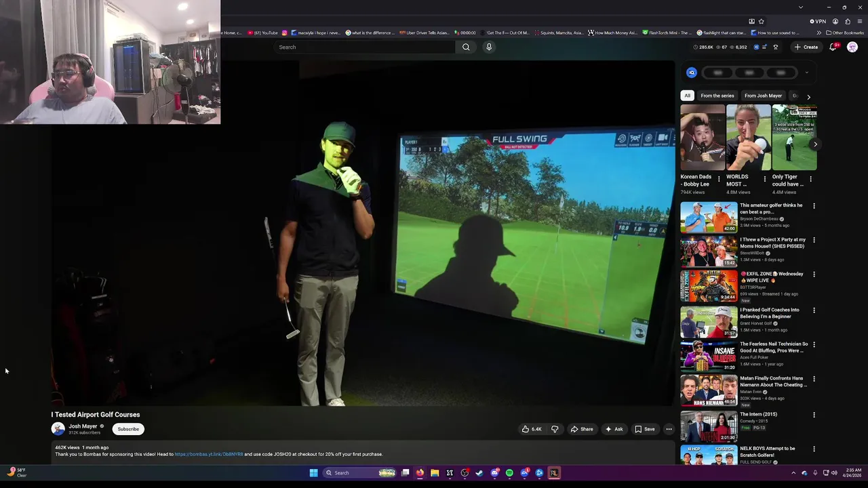Open the browser account profile icon
Viewport: 868px width, 488px height.
[835, 21]
